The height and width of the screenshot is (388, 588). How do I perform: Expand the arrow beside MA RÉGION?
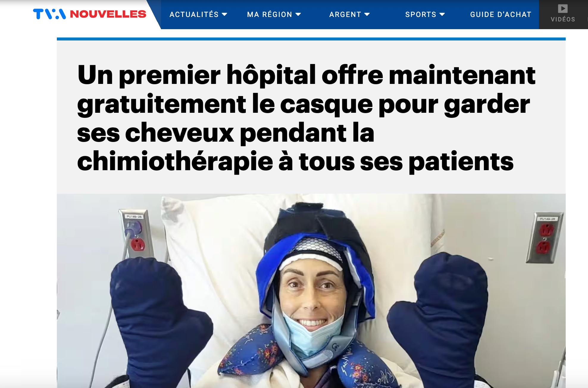[x=298, y=14]
